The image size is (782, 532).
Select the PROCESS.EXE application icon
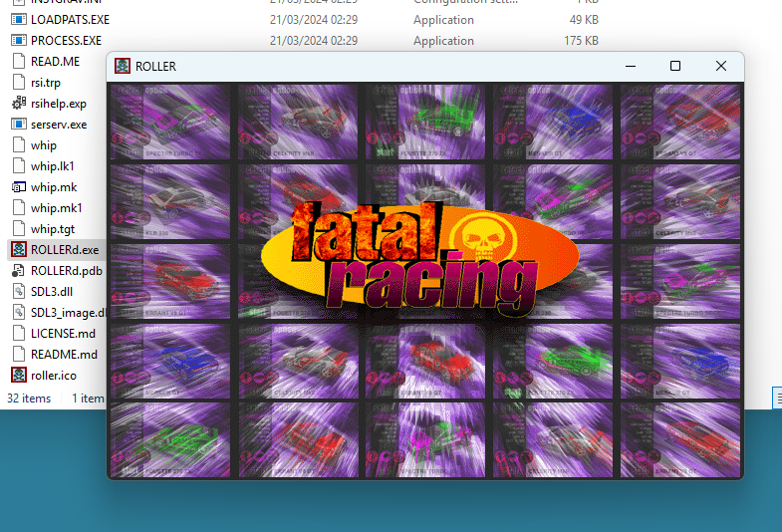19,41
